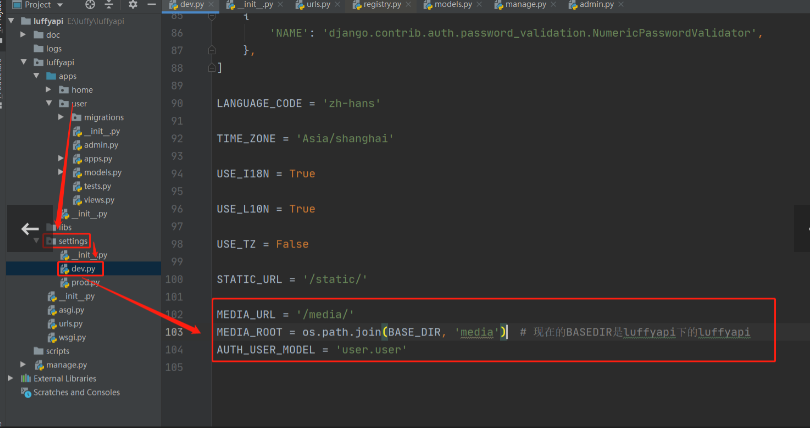The height and width of the screenshot is (428, 810).
Task: Collapse the luffyapi project root node
Action: (x=11, y=21)
